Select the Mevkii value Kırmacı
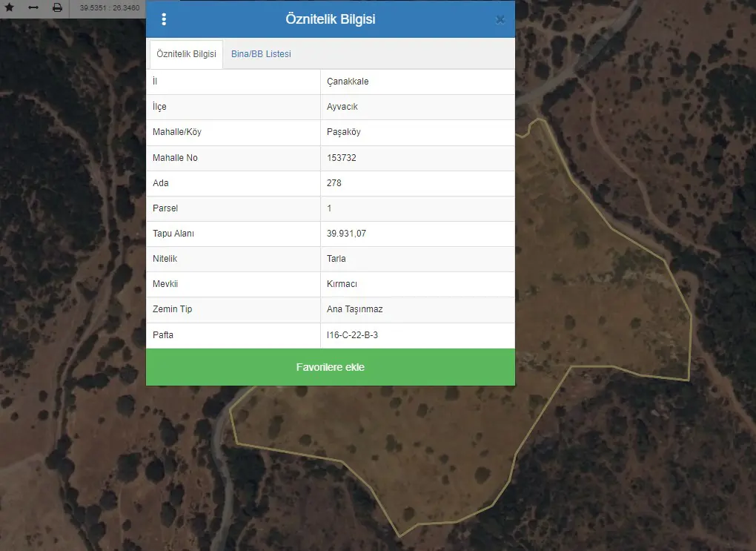This screenshot has height=551, width=756. [x=342, y=284]
